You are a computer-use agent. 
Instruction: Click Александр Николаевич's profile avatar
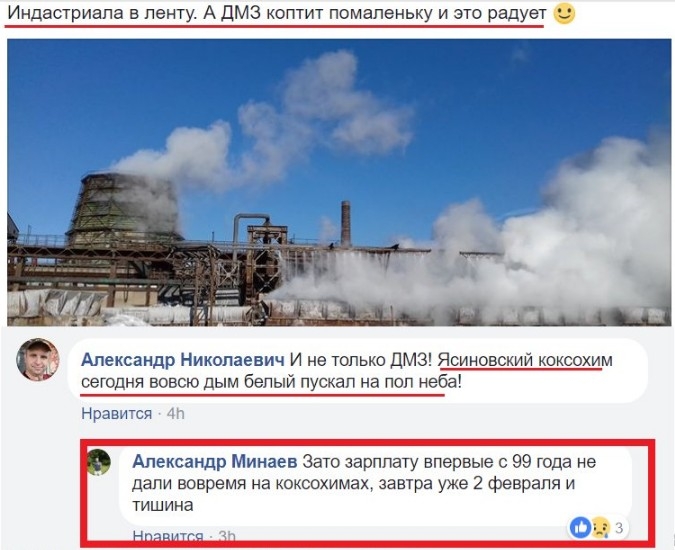38,360
